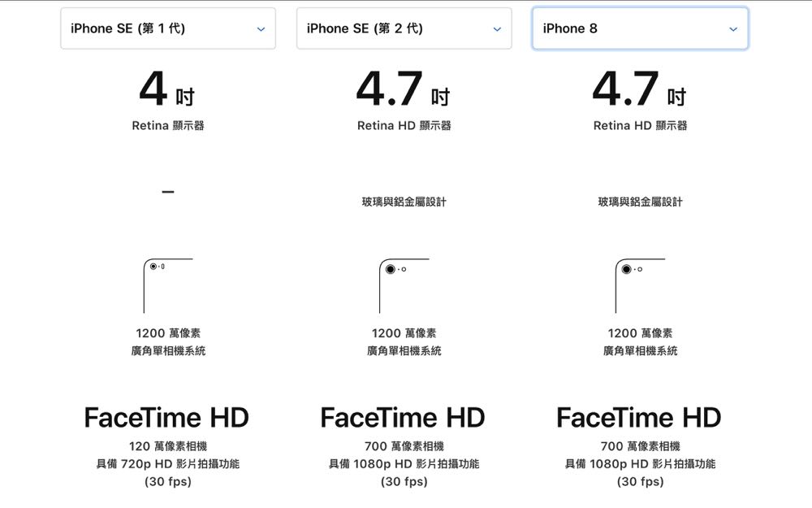The height and width of the screenshot is (508, 812).
Task: Click the "120 萬像素相機" text
Action: pyautogui.click(x=167, y=446)
